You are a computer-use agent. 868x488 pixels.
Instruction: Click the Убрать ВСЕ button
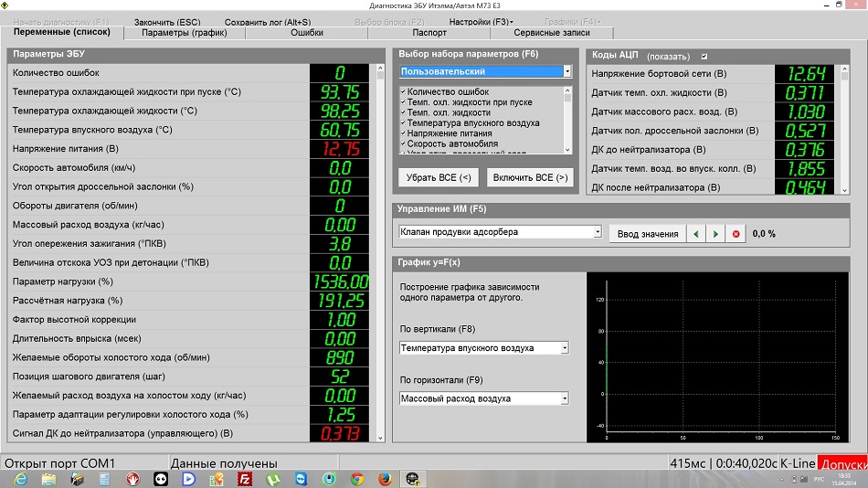tap(437, 177)
